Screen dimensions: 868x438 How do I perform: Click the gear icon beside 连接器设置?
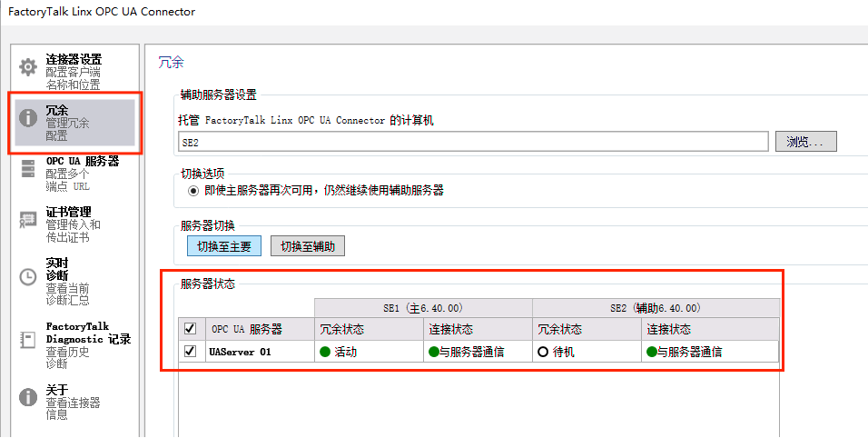pos(28,67)
